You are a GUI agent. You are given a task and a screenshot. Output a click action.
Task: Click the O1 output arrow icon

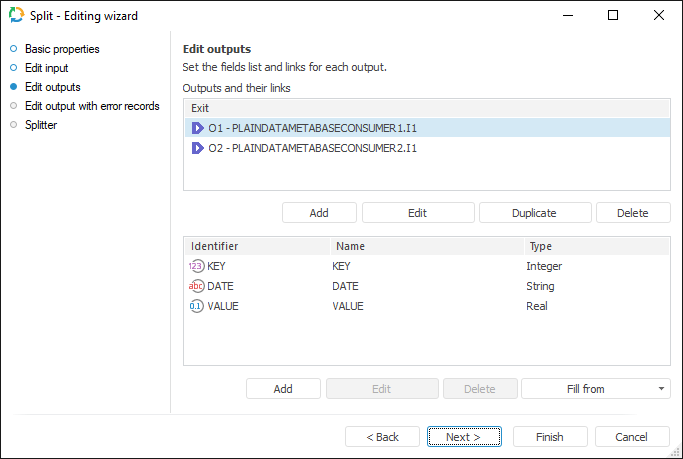[197, 128]
